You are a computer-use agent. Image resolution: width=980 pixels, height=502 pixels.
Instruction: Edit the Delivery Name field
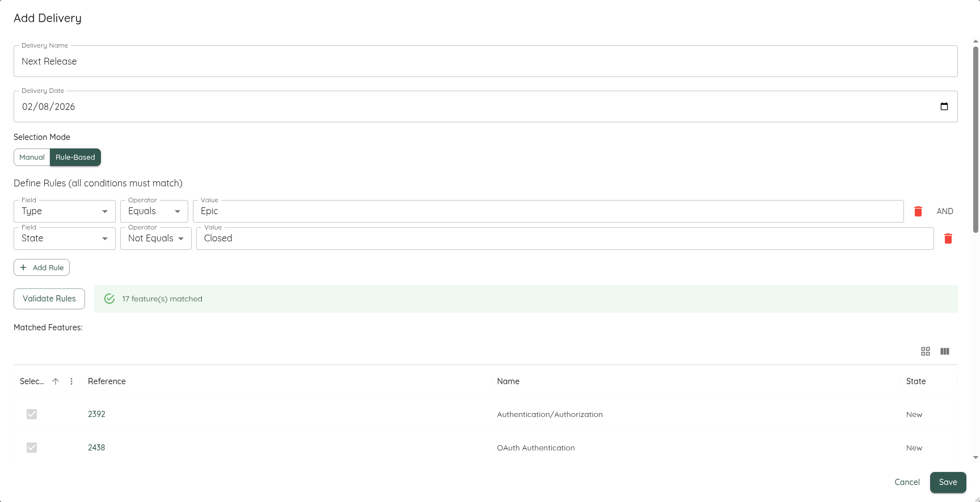tap(485, 61)
